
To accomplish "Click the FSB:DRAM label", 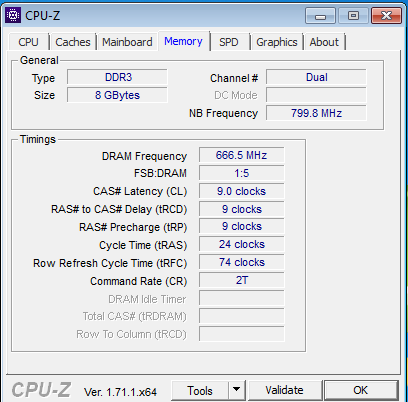I will tap(160, 173).
